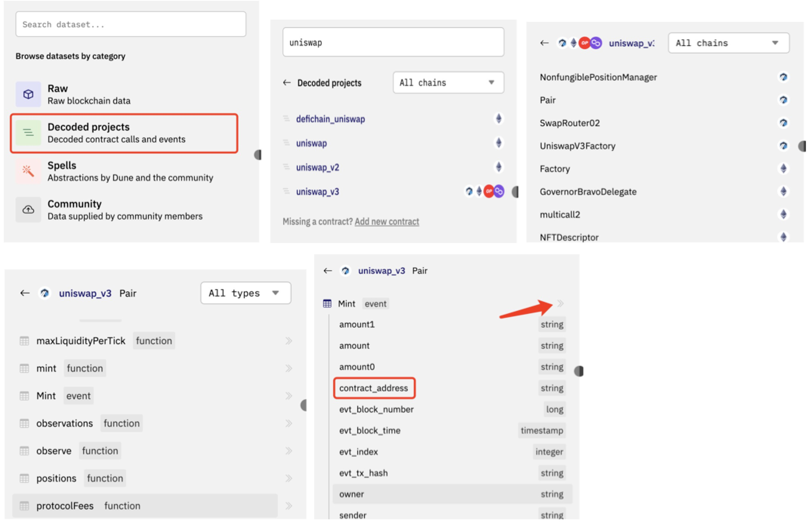Image resolution: width=812 pixels, height=523 pixels.
Task: Click Ethereum icon beside the GovernorBravoDelegate contract
Action: click(x=783, y=192)
